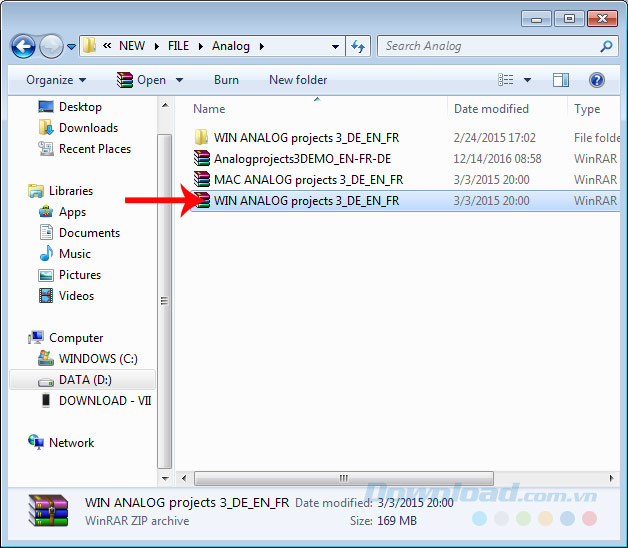Click the refresh button beside address bar
The height and width of the screenshot is (548, 628).
[x=359, y=46]
